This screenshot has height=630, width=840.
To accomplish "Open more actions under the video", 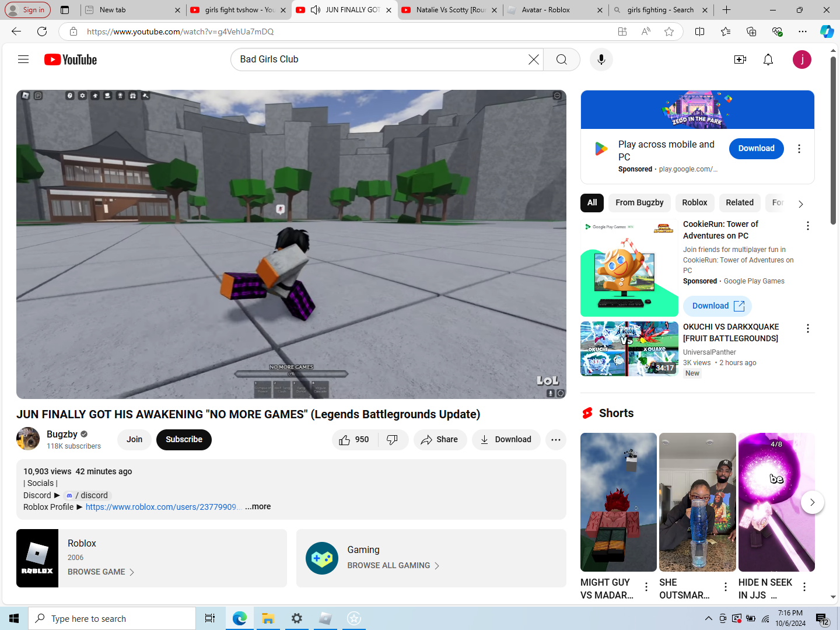I will [556, 440].
